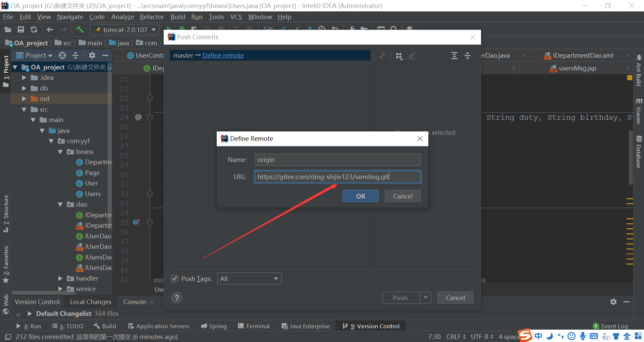Screen dimensions: 644x342
Task: Click the Sogou input S icon
Action: point(525,335)
